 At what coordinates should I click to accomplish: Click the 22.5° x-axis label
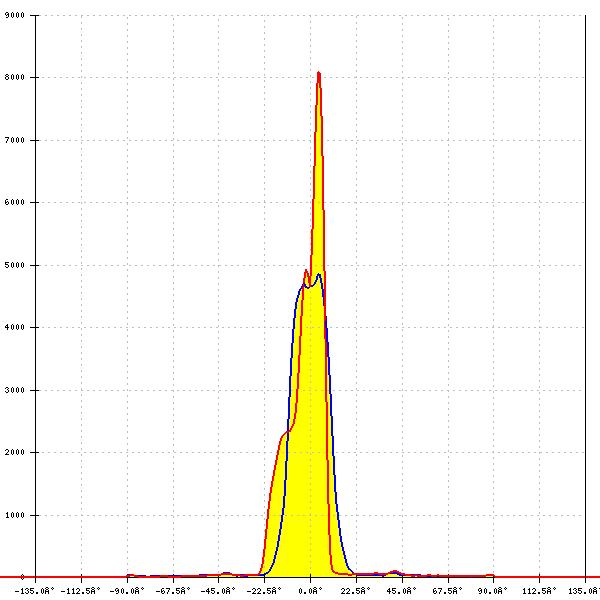tap(356, 591)
